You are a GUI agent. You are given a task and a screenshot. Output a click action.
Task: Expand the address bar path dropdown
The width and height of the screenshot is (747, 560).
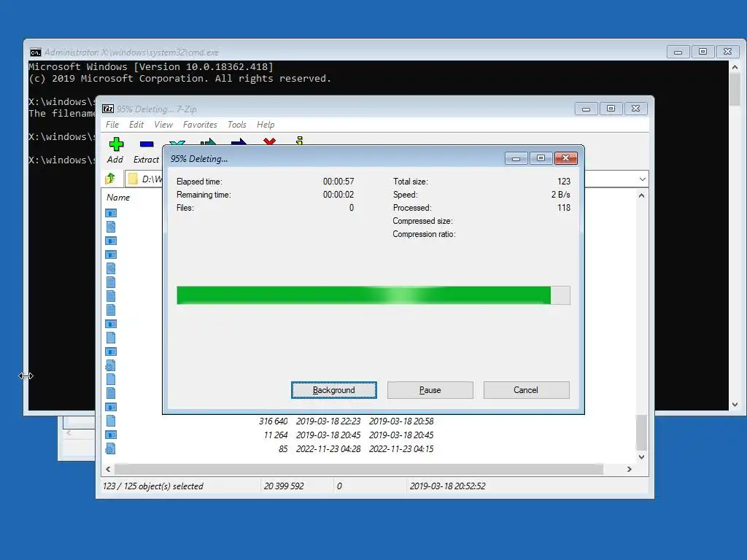[x=642, y=179]
